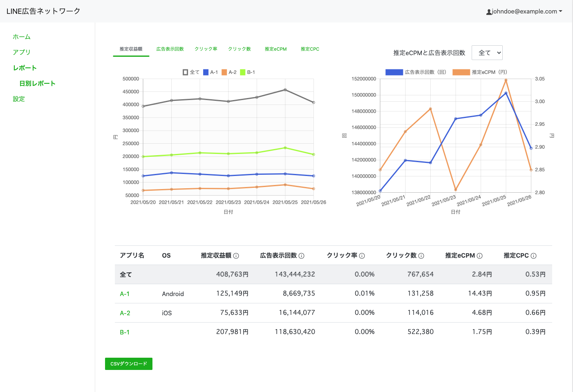Click the 0.01% click rate cell
Image resolution: width=573 pixels, height=392 pixels.
tap(365, 294)
